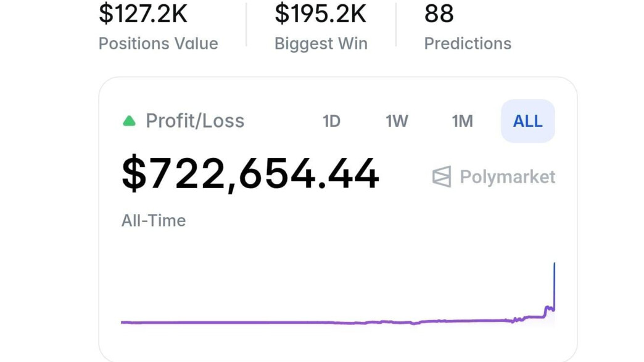Click the green up-triangle profit indicator
The image size is (644, 362).
tap(129, 121)
